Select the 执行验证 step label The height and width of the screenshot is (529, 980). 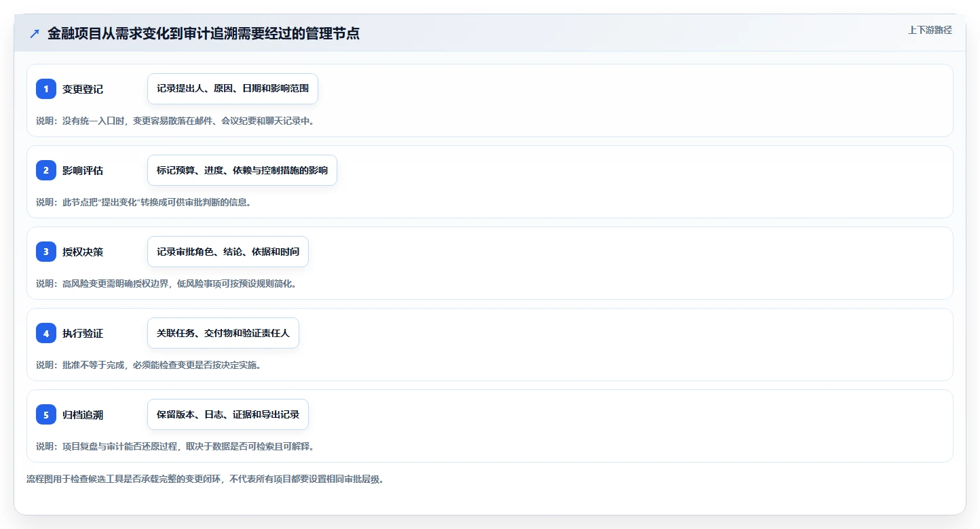[83, 333]
